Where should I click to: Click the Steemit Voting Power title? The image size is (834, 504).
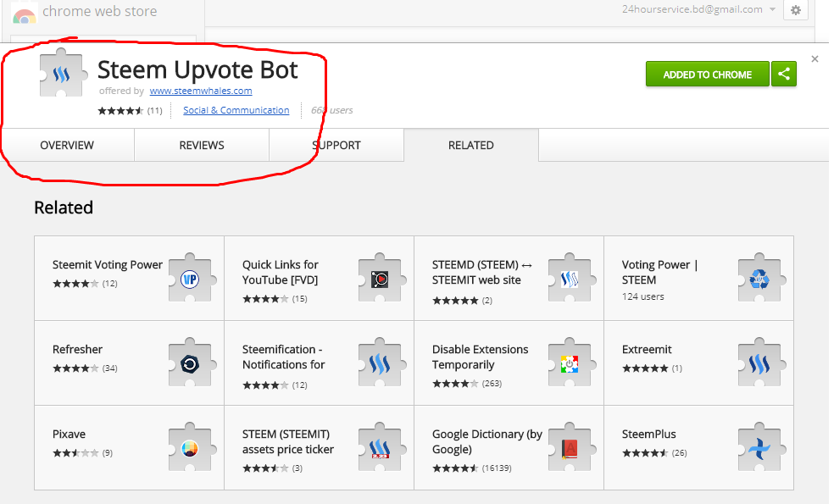(108, 265)
